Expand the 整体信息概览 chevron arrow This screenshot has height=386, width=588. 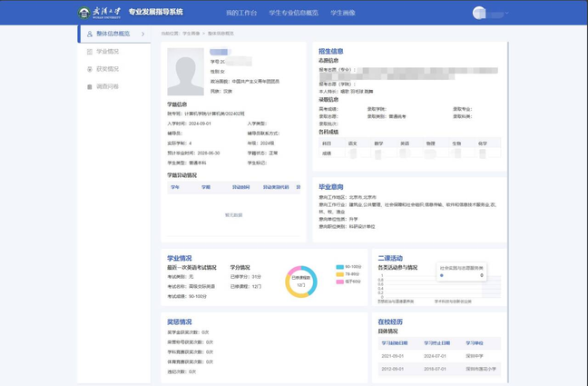click(142, 35)
